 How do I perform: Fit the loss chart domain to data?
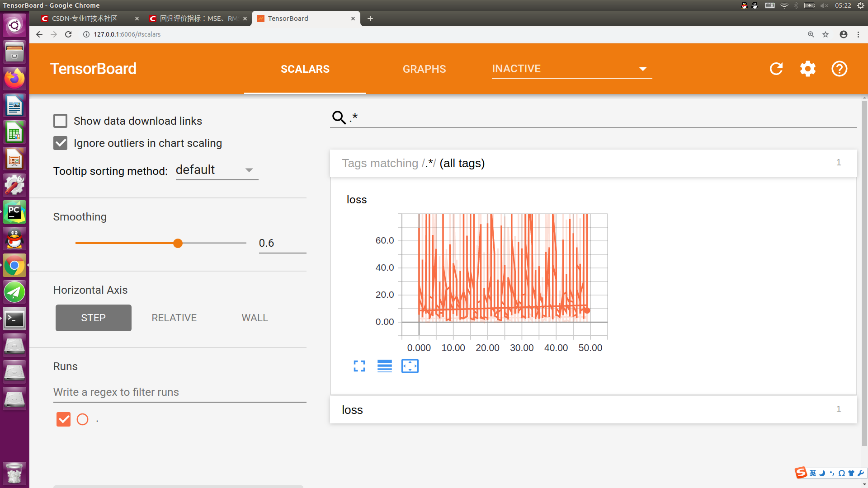point(410,366)
